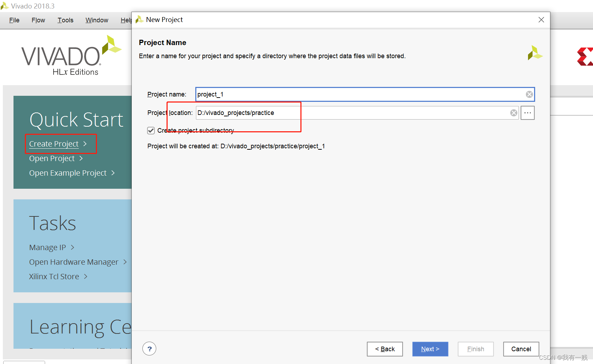Click the Vivado title bar app icon
The image size is (593, 364).
coord(5,6)
